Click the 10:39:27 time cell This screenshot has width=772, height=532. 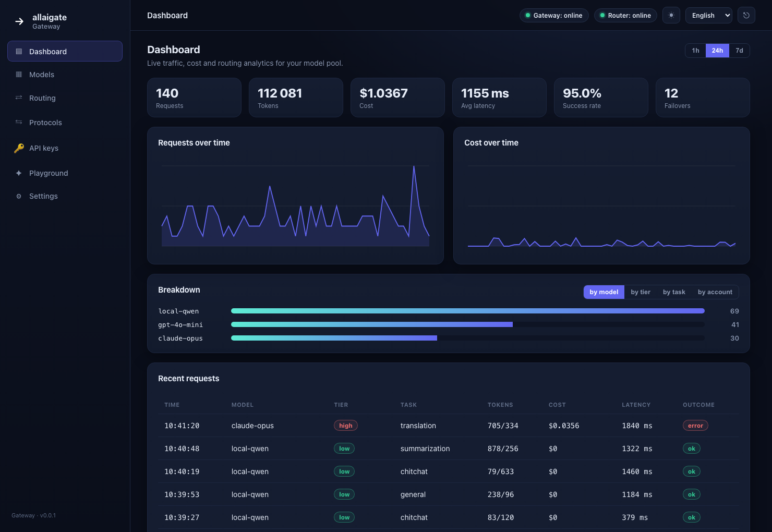[x=182, y=517]
